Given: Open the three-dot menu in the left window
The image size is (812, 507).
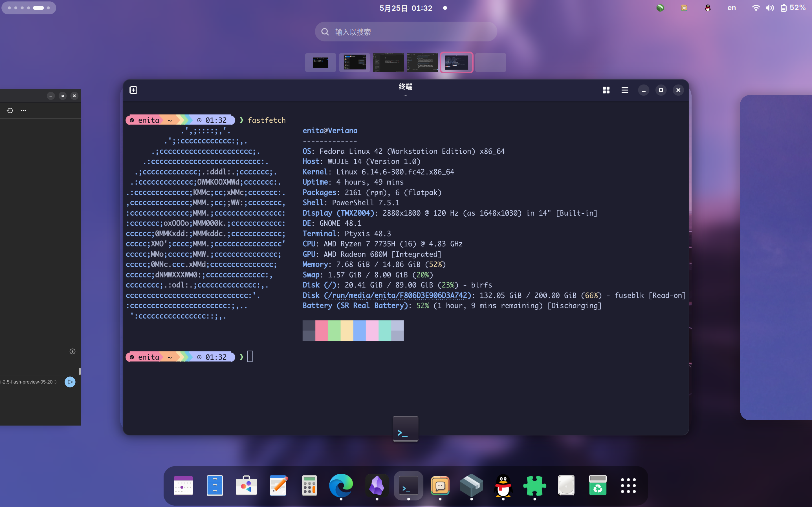Looking at the screenshot, I should (x=23, y=110).
